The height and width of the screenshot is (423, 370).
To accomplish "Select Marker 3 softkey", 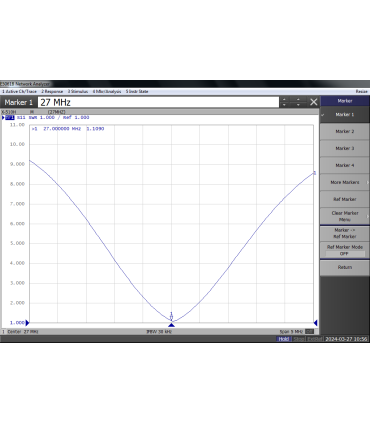I will (x=345, y=148).
